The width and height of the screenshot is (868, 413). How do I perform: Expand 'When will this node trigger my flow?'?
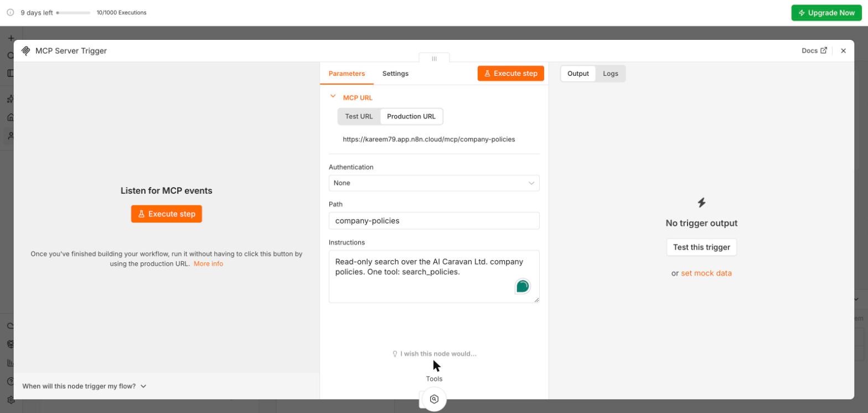84,386
